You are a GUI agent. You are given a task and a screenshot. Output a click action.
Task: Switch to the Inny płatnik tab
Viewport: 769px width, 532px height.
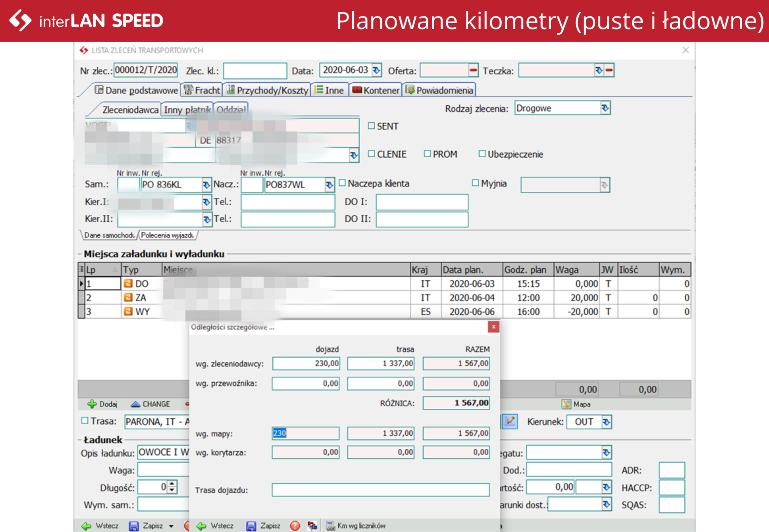tap(187, 110)
